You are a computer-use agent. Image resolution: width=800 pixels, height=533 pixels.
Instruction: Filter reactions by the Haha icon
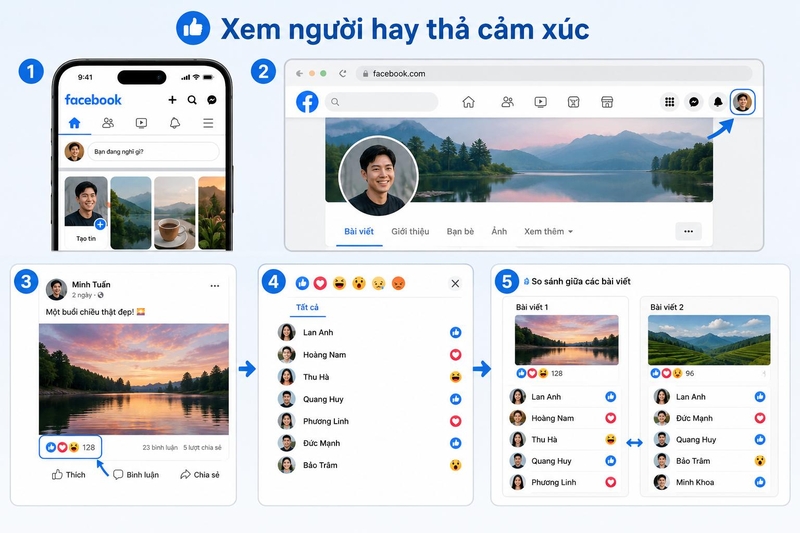(339, 283)
